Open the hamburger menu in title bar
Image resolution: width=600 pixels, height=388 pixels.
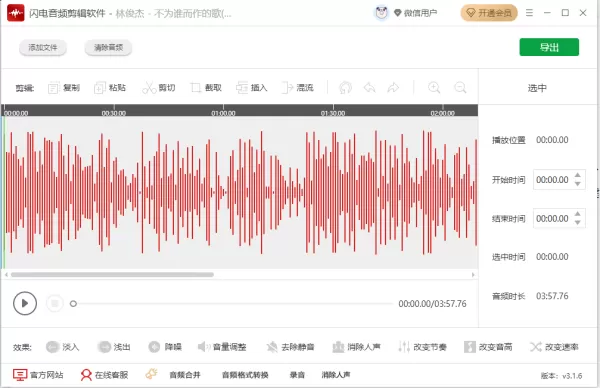529,13
